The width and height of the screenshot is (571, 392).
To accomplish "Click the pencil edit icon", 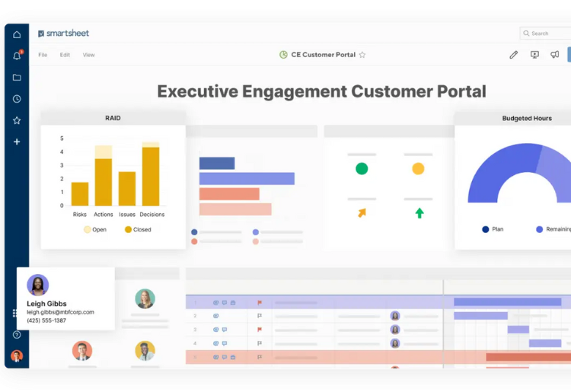I will point(514,55).
